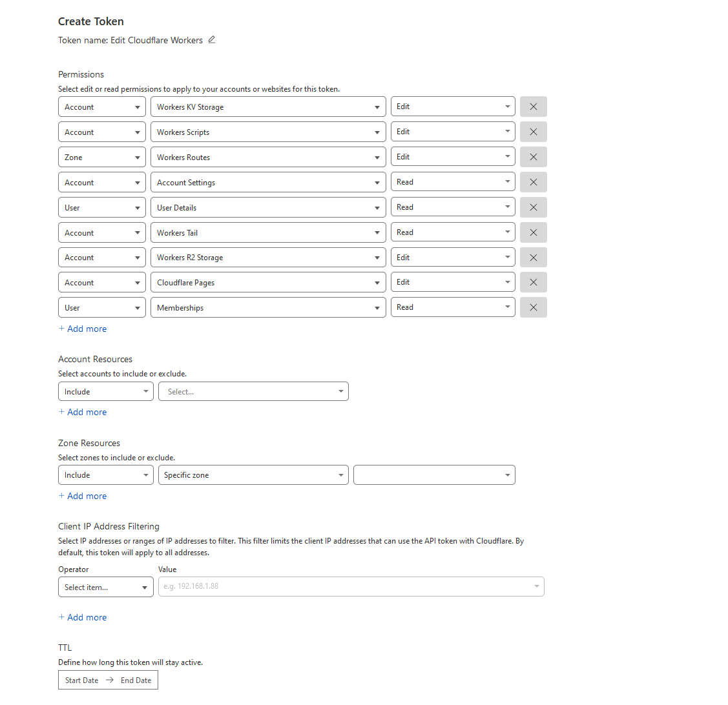Remove the Workers R2 Storage permission row

534,257
